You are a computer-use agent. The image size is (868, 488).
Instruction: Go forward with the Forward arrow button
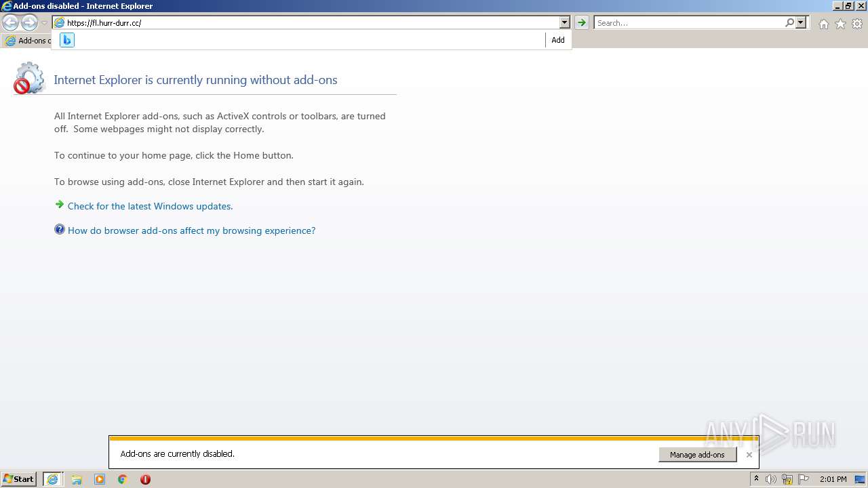[x=29, y=23]
